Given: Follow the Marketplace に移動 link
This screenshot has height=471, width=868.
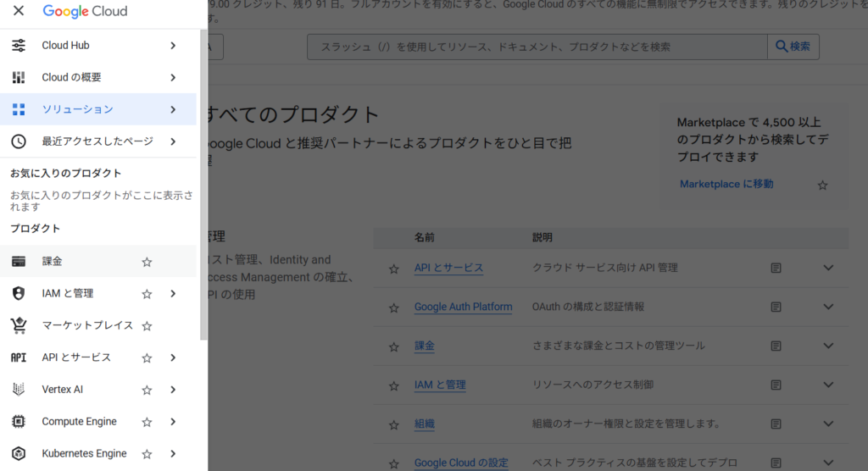Looking at the screenshot, I should (x=726, y=184).
